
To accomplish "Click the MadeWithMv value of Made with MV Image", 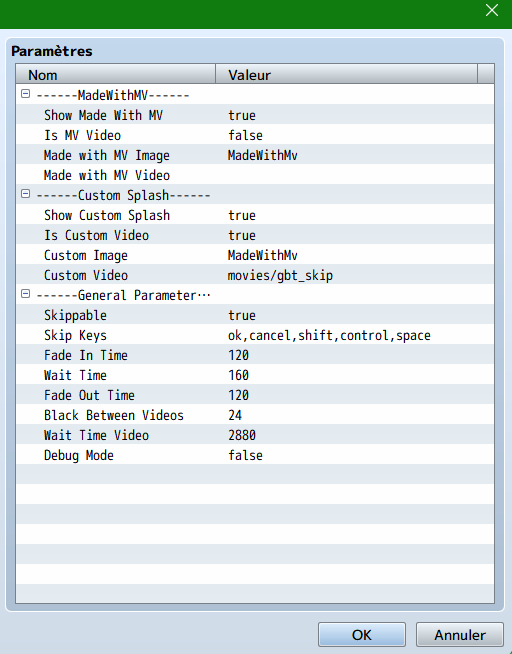I will [x=263, y=155].
